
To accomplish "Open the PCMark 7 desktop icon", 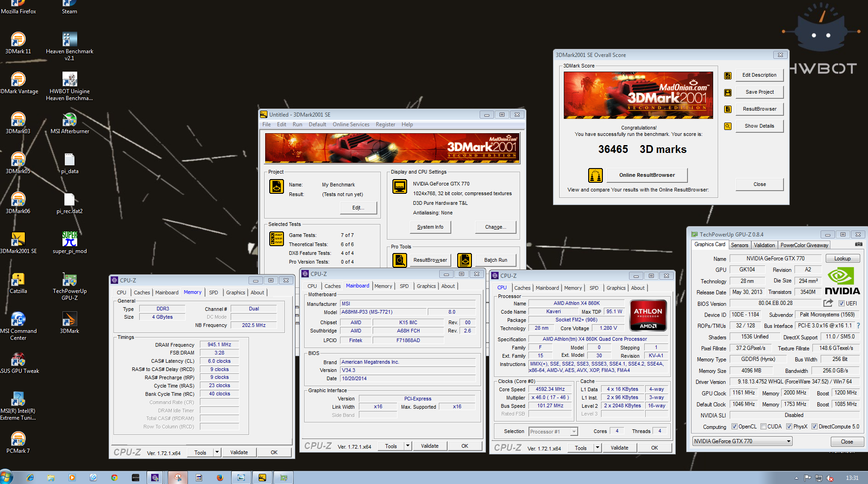I will [x=18, y=442].
